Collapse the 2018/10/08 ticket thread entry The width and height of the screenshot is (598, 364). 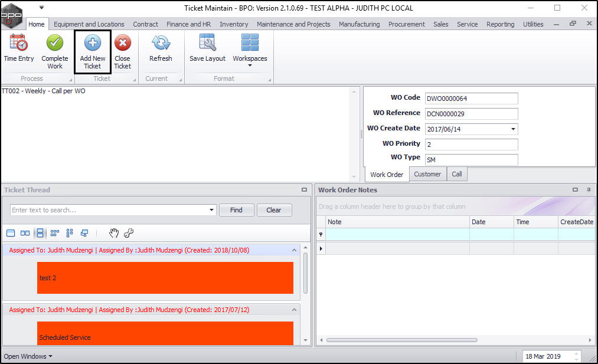point(294,250)
